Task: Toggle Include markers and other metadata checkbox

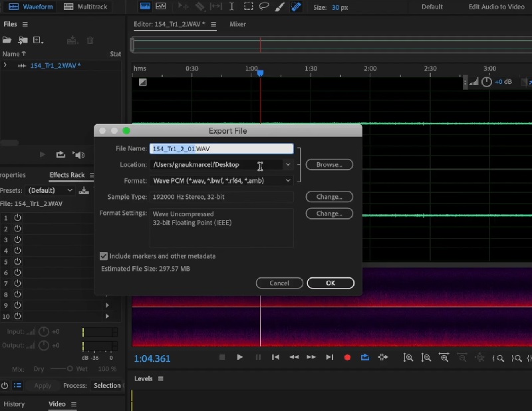Action: [104, 256]
